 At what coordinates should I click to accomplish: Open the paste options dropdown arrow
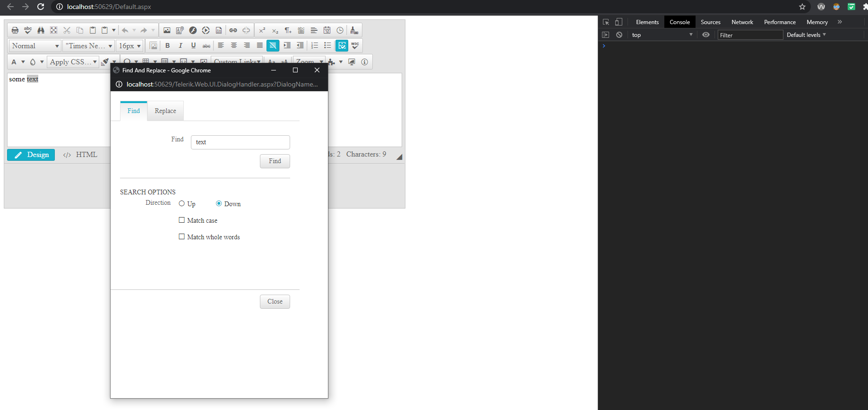coord(114,30)
